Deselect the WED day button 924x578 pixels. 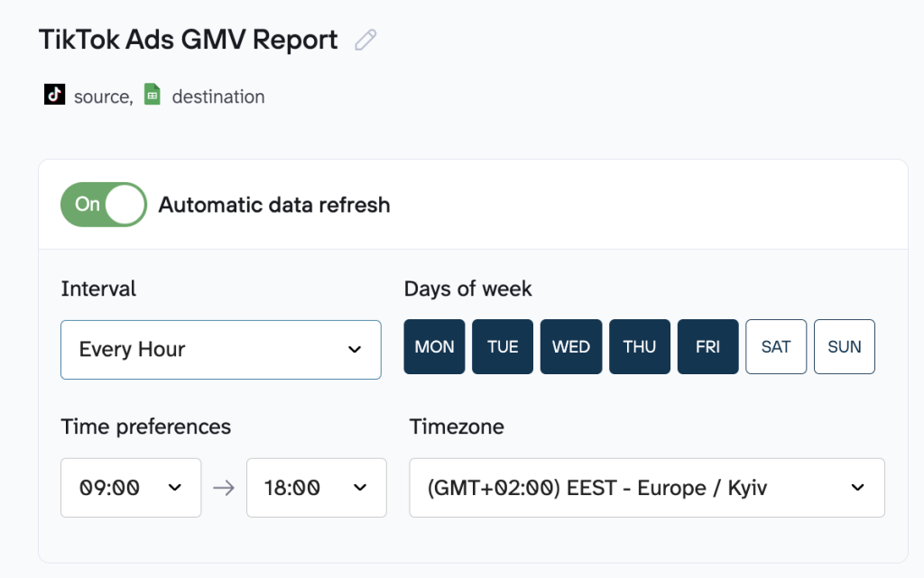pos(570,346)
